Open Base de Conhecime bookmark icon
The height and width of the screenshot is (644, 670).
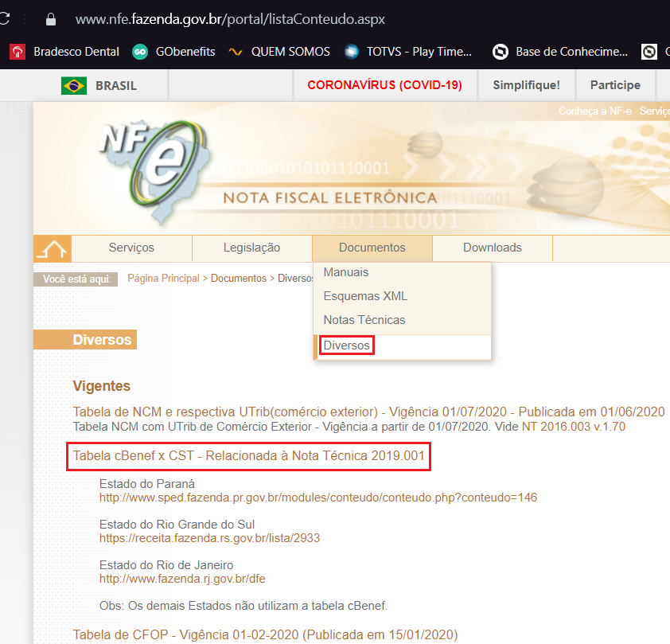pos(501,52)
